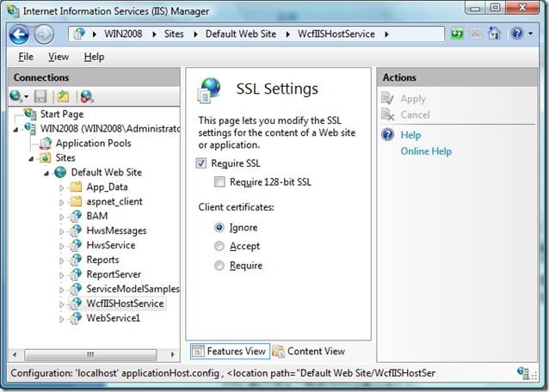Click the Actions pane Help question icon
The image size is (549, 392).
[x=388, y=135]
